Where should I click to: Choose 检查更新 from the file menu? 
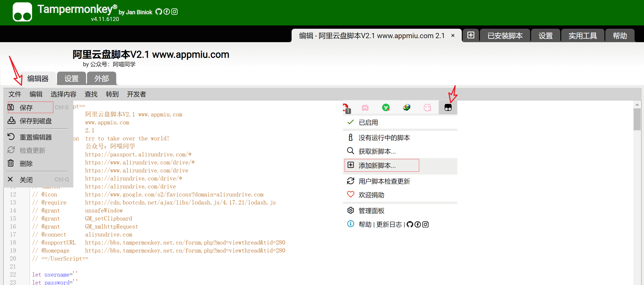coord(38,150)
